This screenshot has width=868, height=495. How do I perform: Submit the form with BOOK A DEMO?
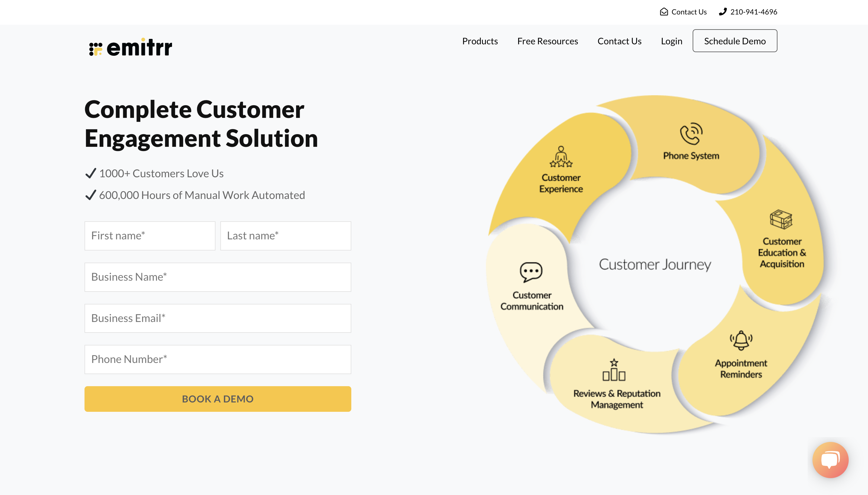click(x=218, y=399)
